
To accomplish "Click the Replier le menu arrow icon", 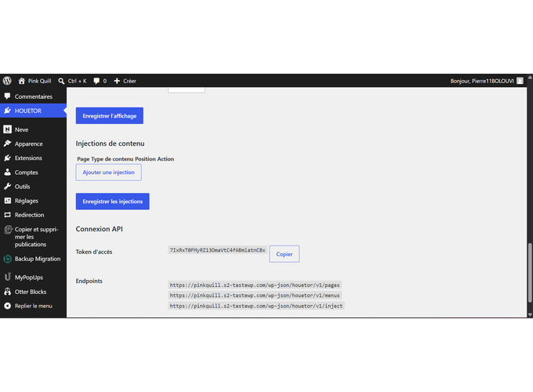I will 8,306.
